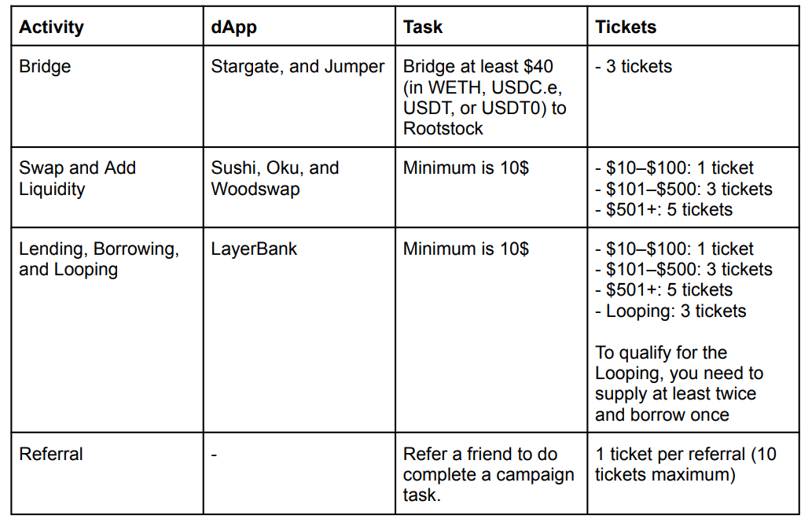Click the Task column header cell
812x523 pixels.
(491, 27)
